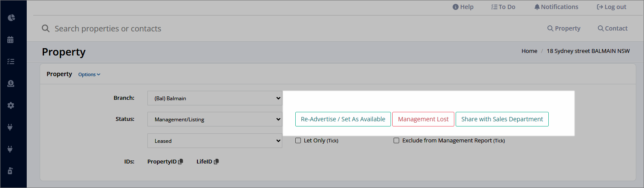Tick Exclude from Management Report checkbox
The width and height of the screenshot is (644, 188).
click(397, 140)
